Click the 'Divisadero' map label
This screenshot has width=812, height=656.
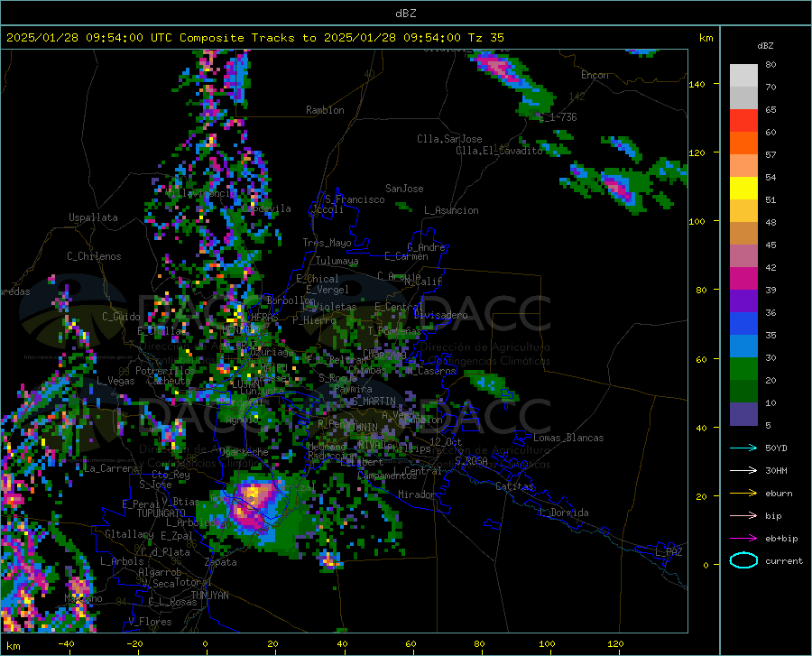[440, 315]
